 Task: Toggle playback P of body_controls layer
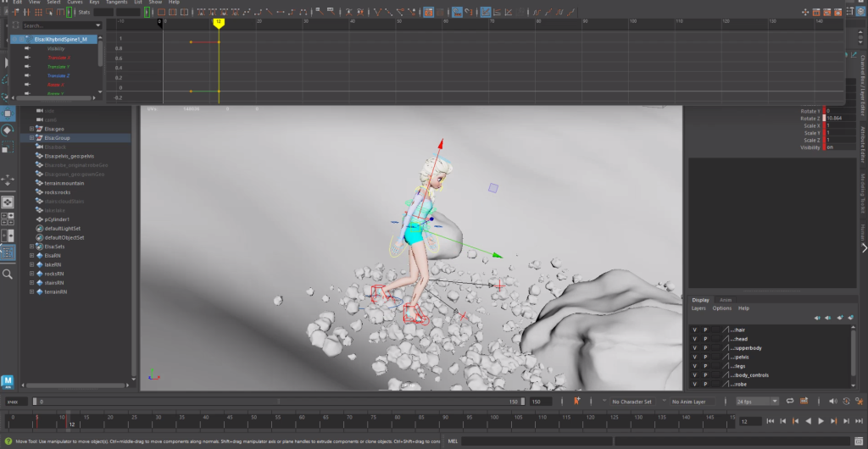click(x=705, y=375)
